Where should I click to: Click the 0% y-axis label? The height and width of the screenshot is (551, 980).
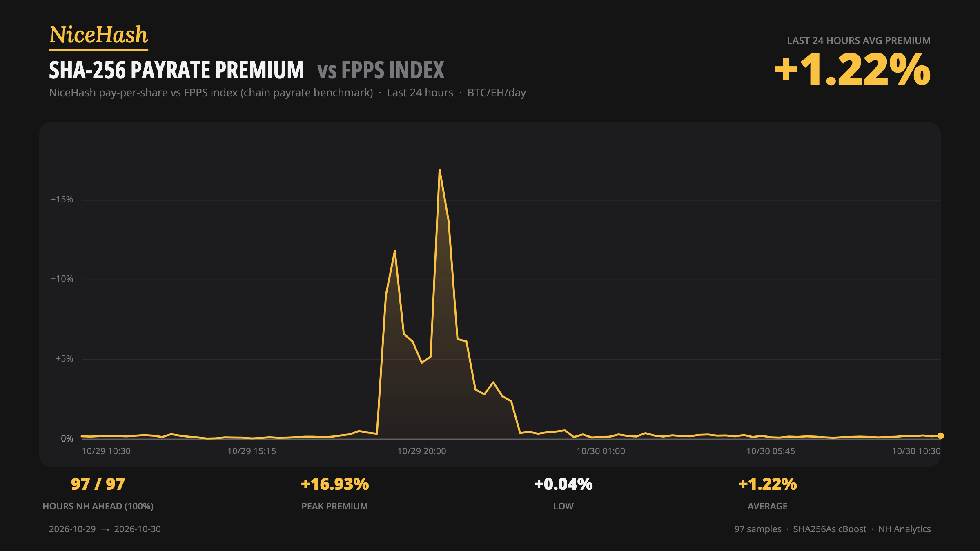pyautogui.click(x=67, y=439)
